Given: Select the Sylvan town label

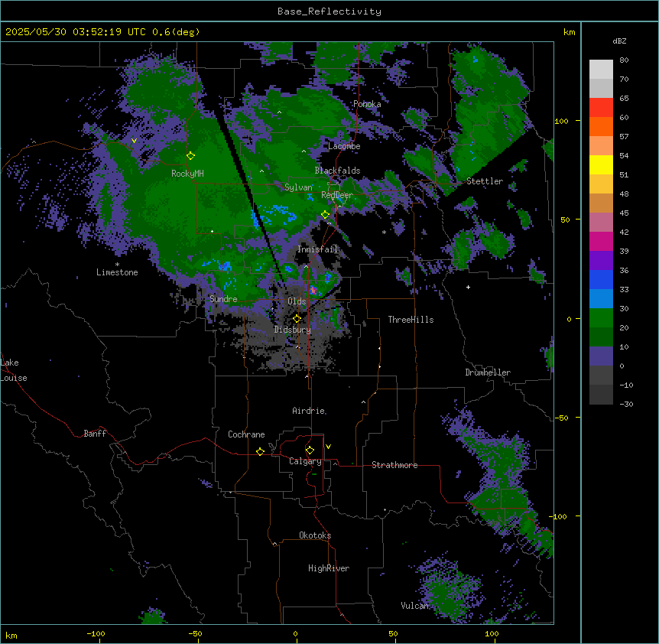Looking at the screenshot, I should [298, 187].
